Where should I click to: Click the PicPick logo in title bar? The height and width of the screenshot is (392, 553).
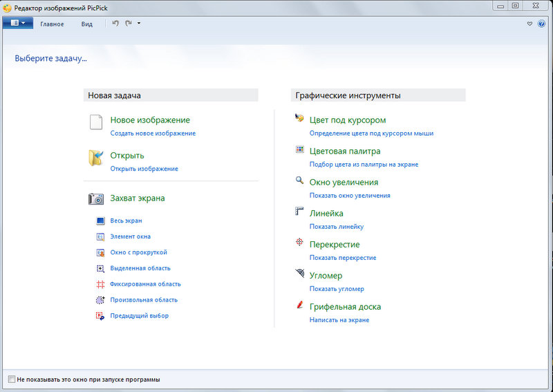point(7,8)
